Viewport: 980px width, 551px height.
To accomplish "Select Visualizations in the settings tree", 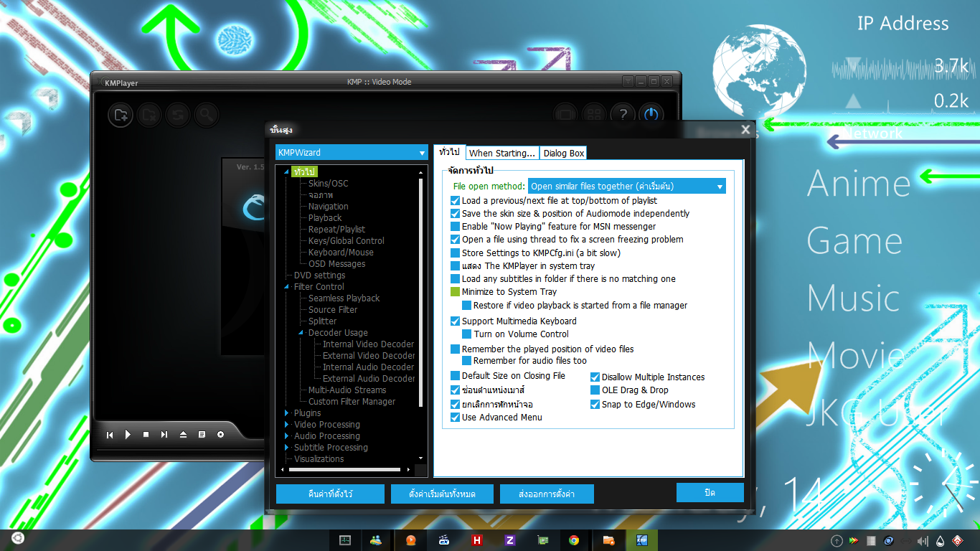I will pyautogui.click(x=319, y=459).
